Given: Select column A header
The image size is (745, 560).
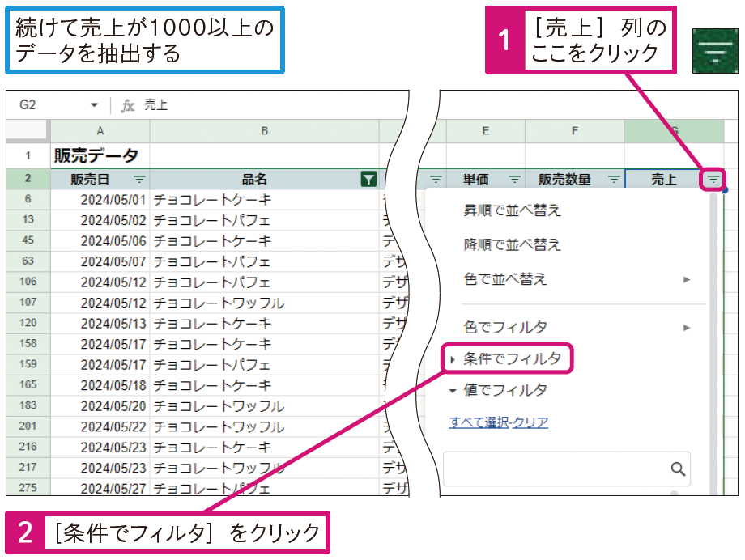Looking at the screenshot, I should [100, 131].
